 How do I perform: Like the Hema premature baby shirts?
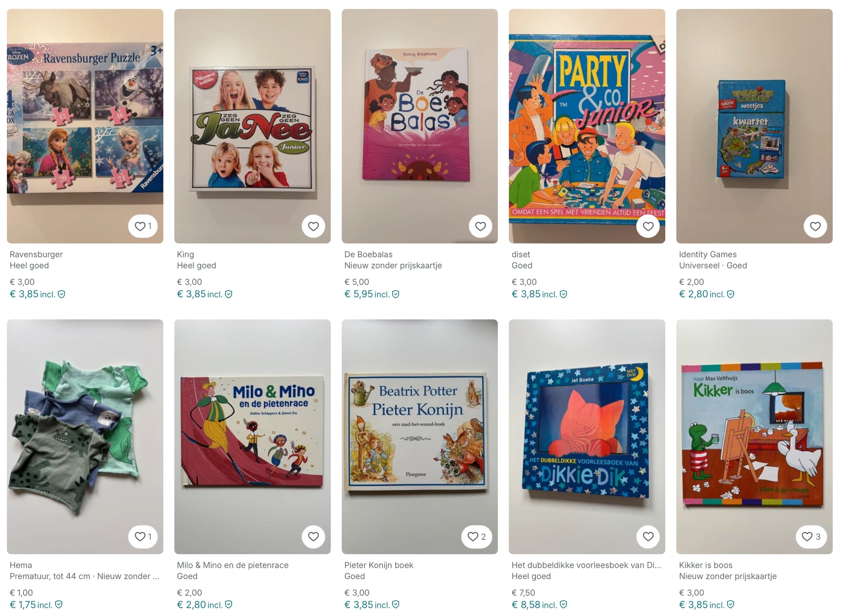143,537
